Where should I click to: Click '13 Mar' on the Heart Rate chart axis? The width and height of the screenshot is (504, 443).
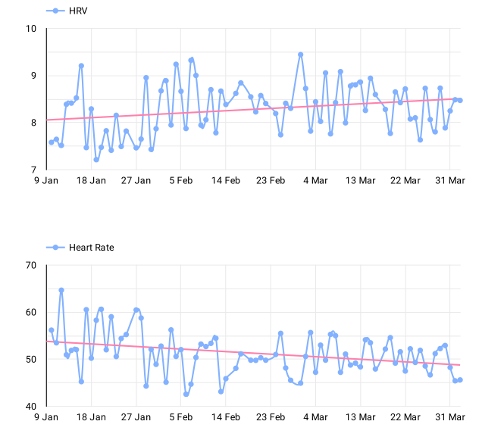click(x=360, y=417)
